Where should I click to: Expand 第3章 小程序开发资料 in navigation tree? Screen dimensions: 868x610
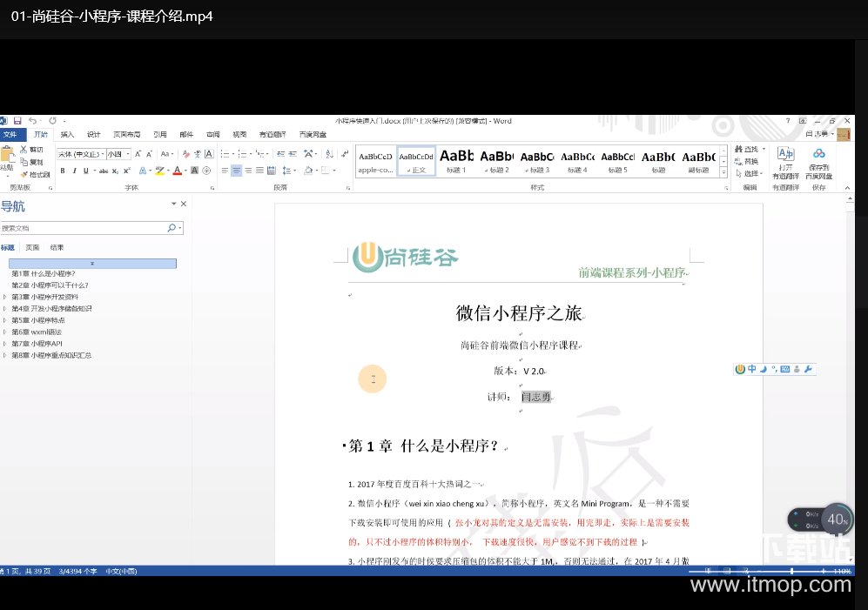pyautogui.click(x=5, y=297)
